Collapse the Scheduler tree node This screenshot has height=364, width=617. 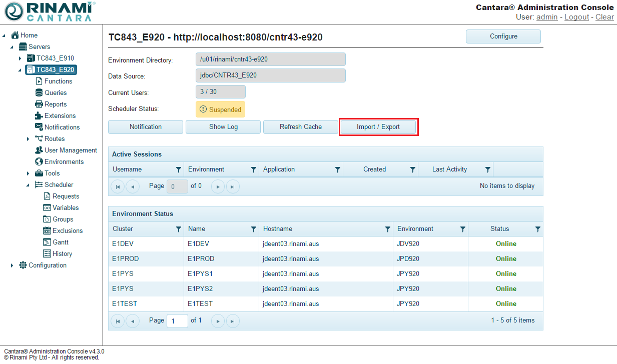click(x=28, y=185)
